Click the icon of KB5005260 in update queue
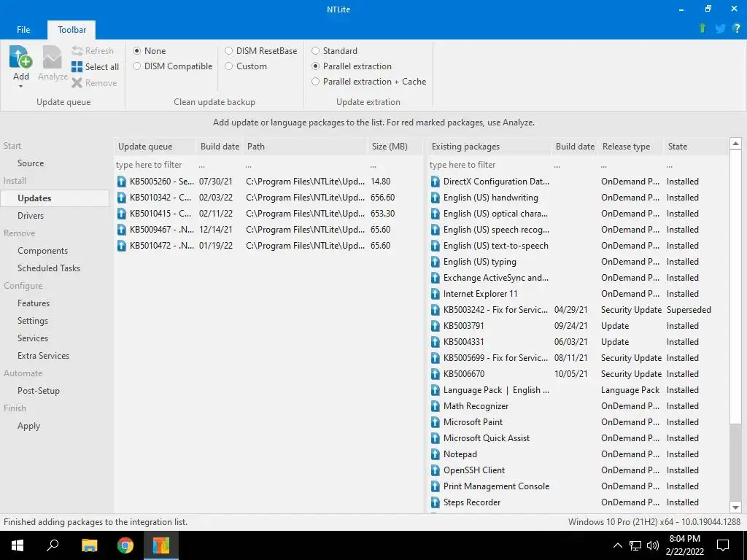The height and width of the screenshot is (560, 747). (122, 182)
